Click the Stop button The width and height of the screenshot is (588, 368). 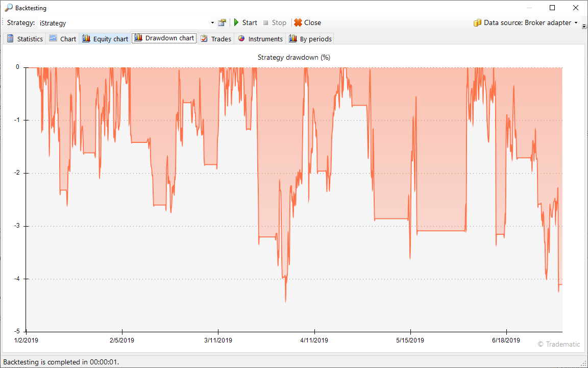coord(275,22)
